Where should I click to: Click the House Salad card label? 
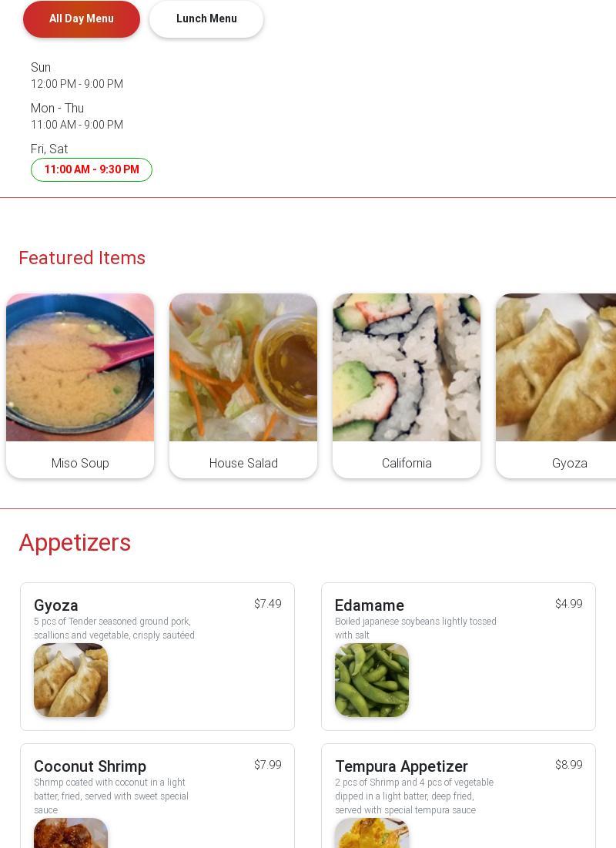point(243,463)
